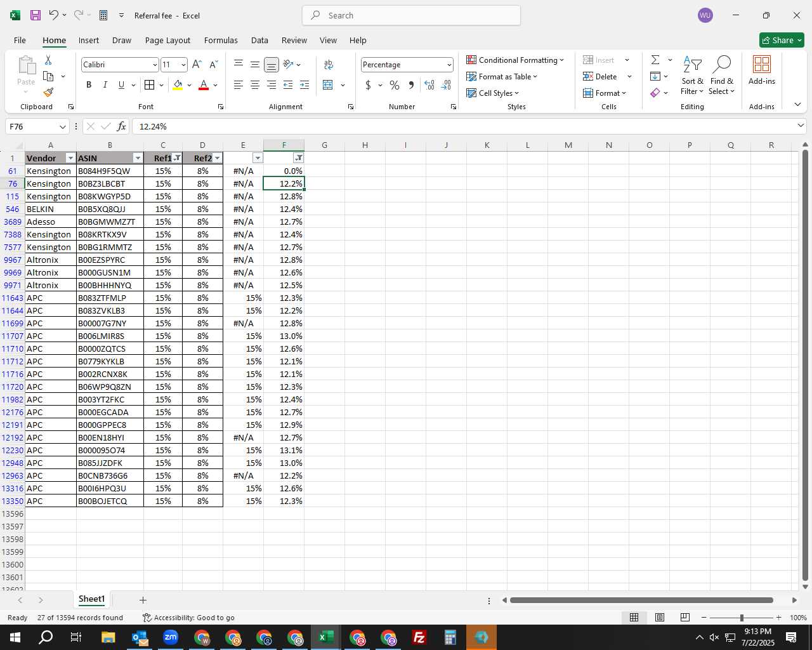Switch to the Insert tab
This screenshot has height=650, width=812.
tap(89, 40)
